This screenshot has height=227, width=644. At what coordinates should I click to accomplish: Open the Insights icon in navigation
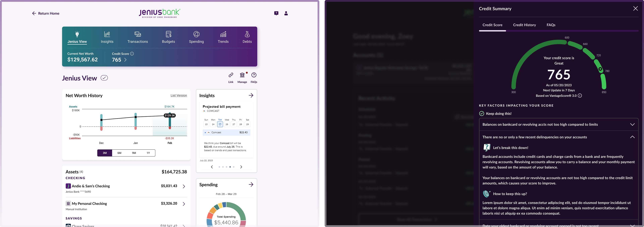(x=107, y=34)
